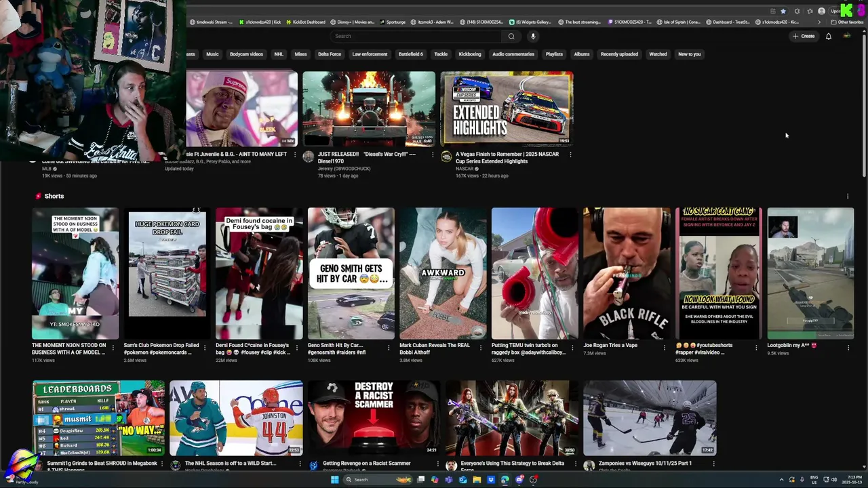Play the Zamponies vs Wiseguys hockey thumbnail
The width and height of the screenshot is (868, 488).
click(650, 418)
